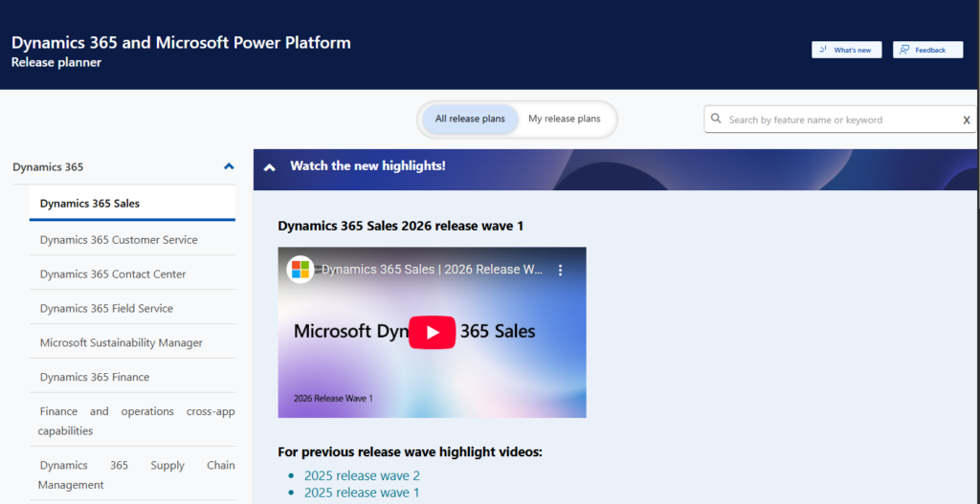Open the 2025 release wave 1 link
Screen dimensions: 980x504
[x=362, y=493]
